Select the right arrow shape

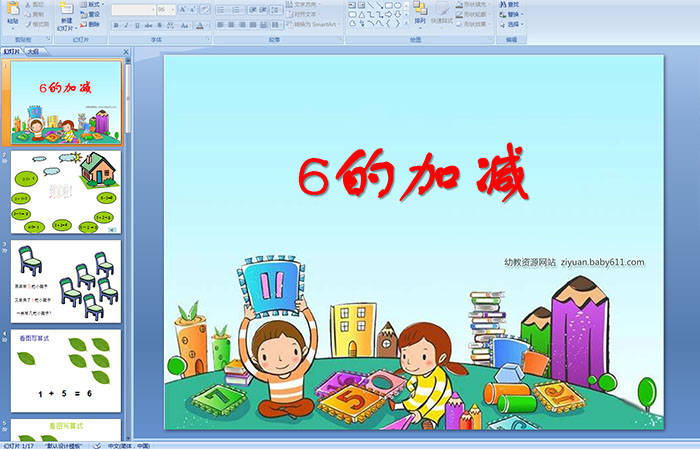pyautogui.click(x=388, y=14)
